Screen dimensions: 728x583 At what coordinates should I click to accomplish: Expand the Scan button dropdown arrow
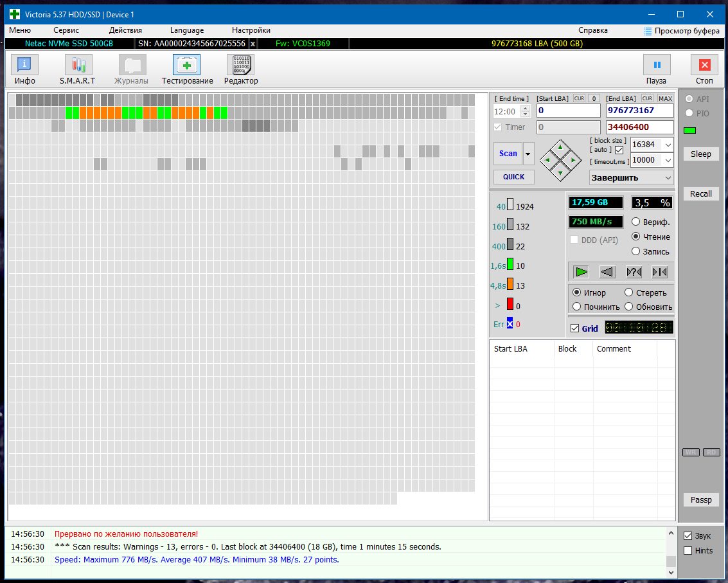click(528, 154)
